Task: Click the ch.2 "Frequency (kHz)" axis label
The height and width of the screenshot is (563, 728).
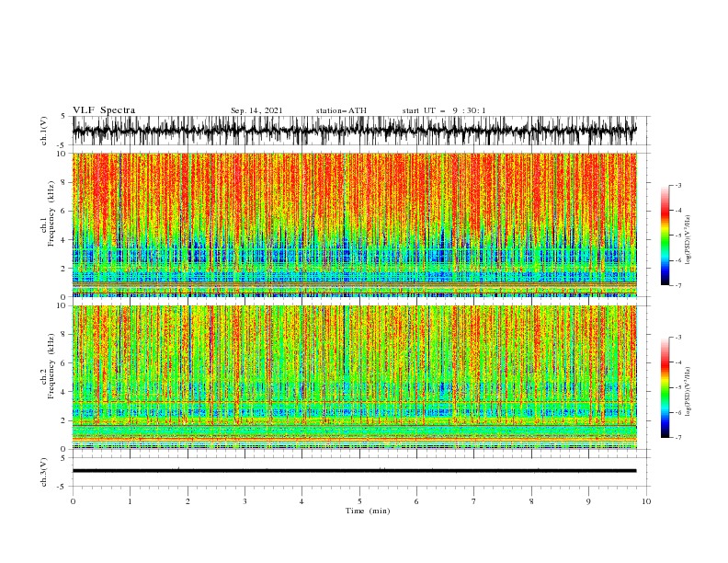Action: point(51,366)
